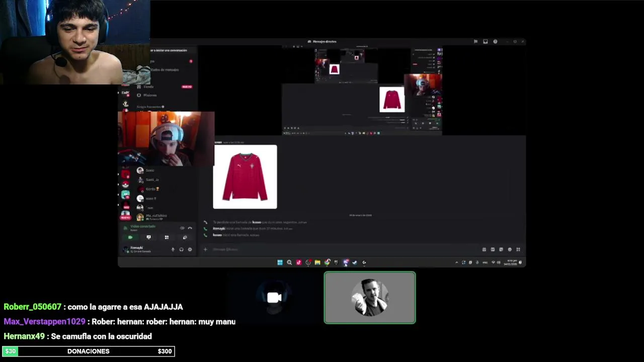Open the Windows Start menu
The width and height of the screenshot is (644, 362).
pos(280,262)
